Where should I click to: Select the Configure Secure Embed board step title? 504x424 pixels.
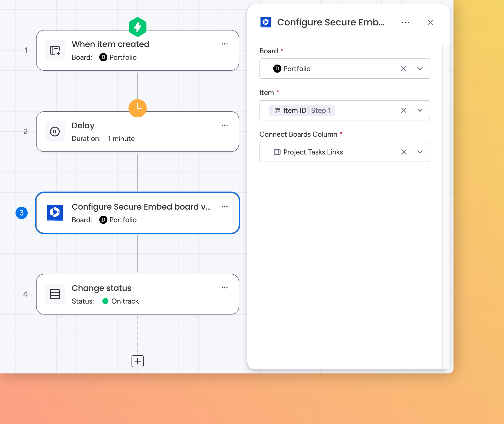click(x=141, y=207)
